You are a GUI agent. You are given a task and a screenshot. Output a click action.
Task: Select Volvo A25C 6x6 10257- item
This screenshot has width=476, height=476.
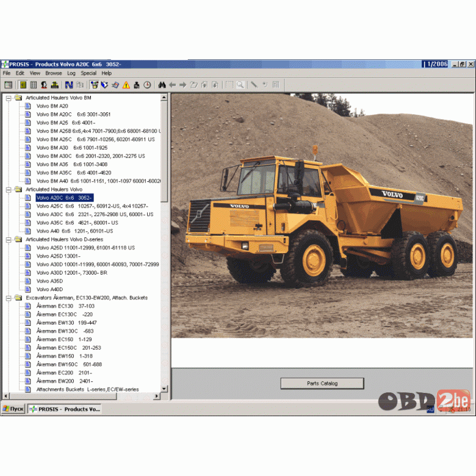(92, 206)
